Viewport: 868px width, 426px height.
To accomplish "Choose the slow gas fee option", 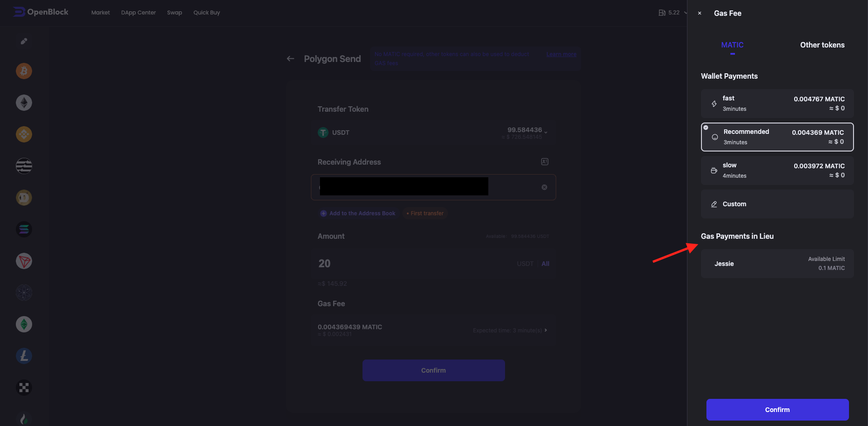I will pos(777,170).
